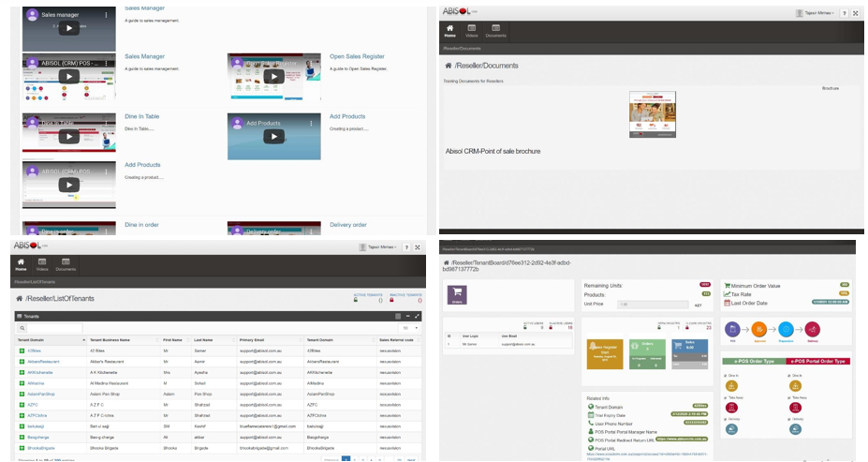Screen dimensions: 868x462
Task: Open the AlMadina tenant domain link
Action: 36,382
